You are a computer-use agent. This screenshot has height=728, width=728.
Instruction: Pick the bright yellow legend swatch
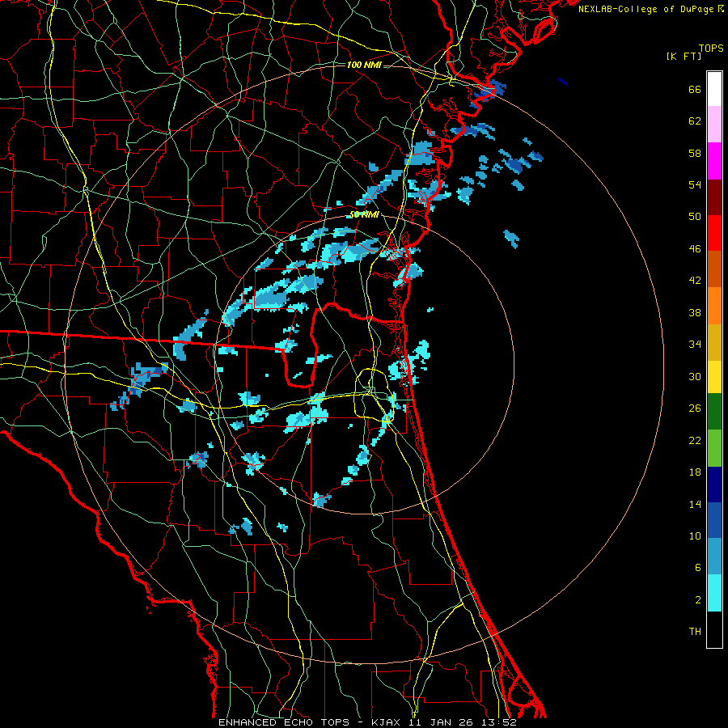714,377
